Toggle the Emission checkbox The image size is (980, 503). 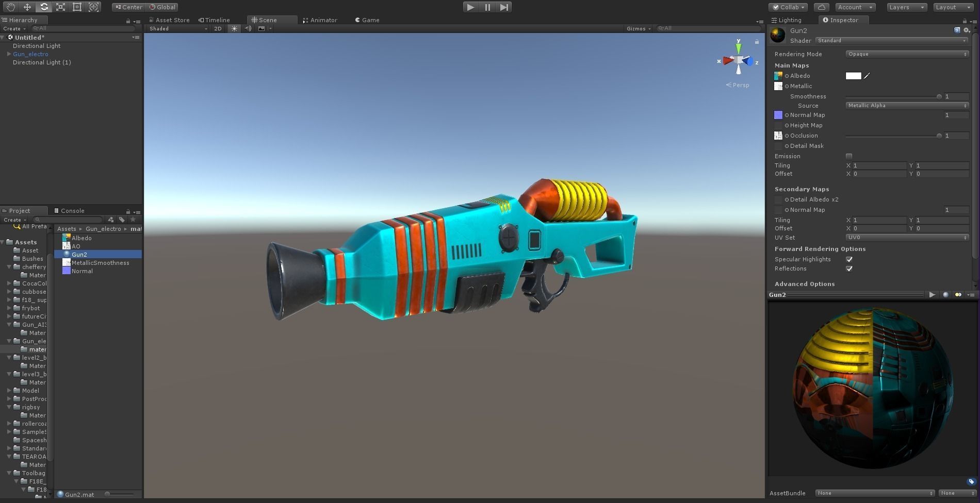click(849, 156)
